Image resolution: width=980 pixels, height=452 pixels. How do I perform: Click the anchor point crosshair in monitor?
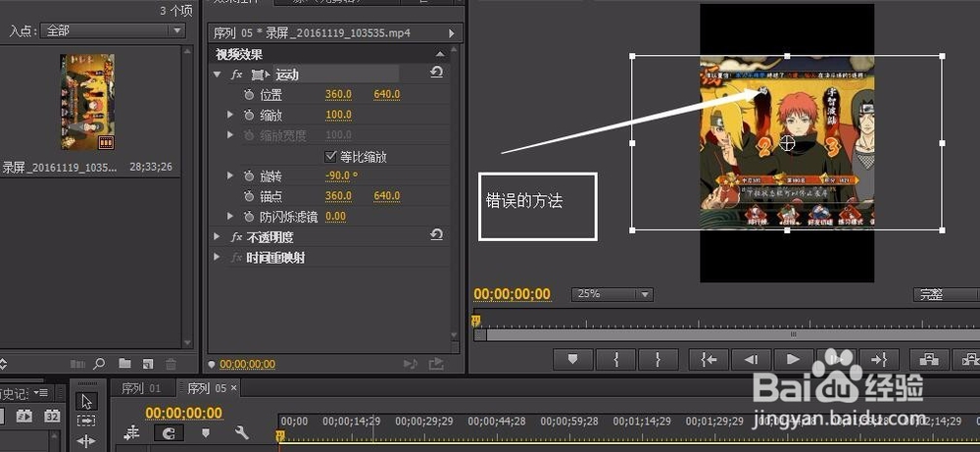coord(788,142)
